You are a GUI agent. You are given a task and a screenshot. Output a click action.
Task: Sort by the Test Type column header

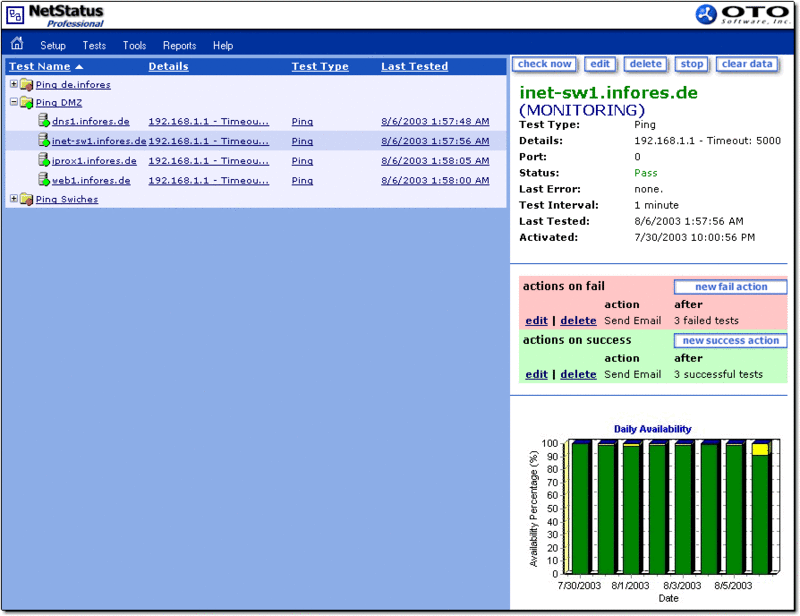click(x=320, y=66)
